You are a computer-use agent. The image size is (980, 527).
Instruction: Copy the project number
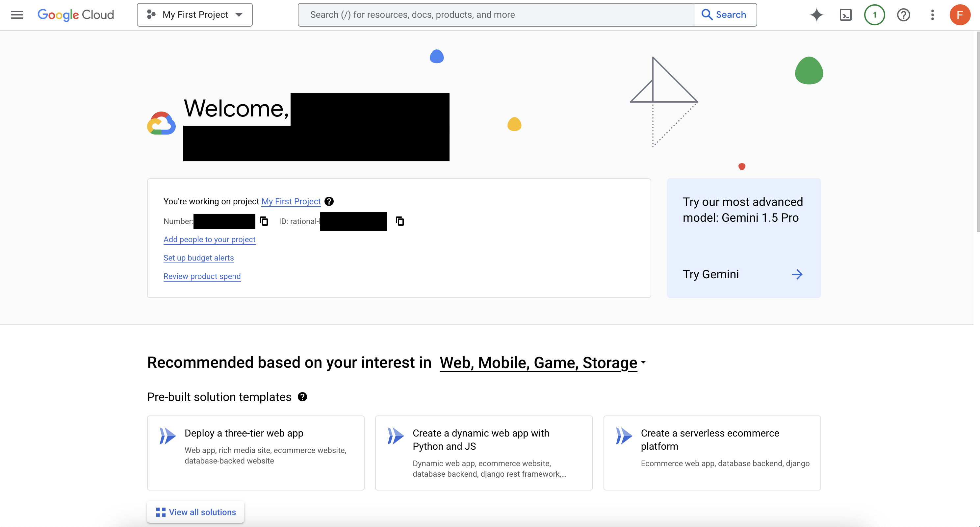point(264,221)
